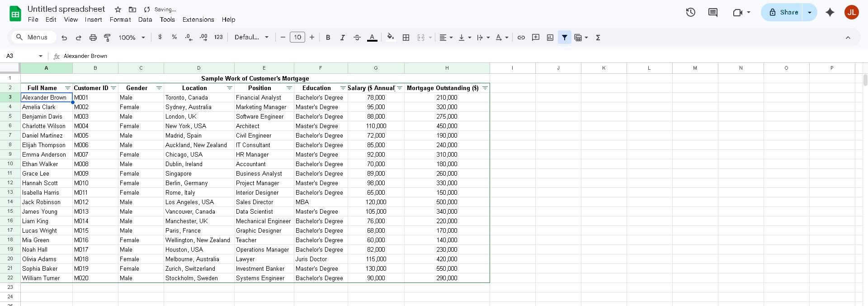Add a comment toolbar icon
Screen dimensions: 868x306
tap(536, 38)
